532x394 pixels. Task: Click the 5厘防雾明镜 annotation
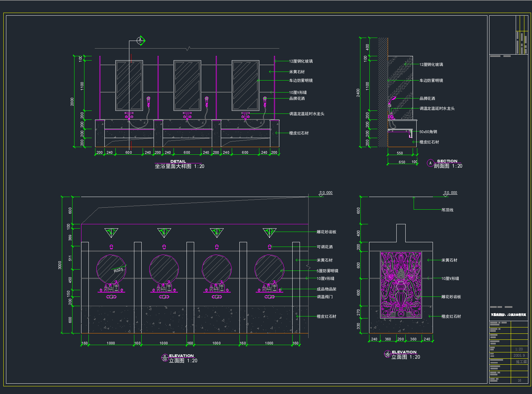(328, 271)
